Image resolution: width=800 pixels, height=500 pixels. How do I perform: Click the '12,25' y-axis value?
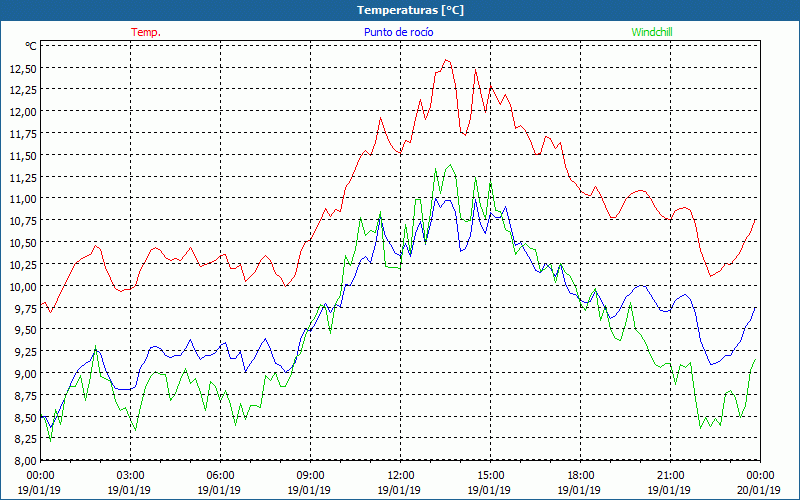[23, 90]
